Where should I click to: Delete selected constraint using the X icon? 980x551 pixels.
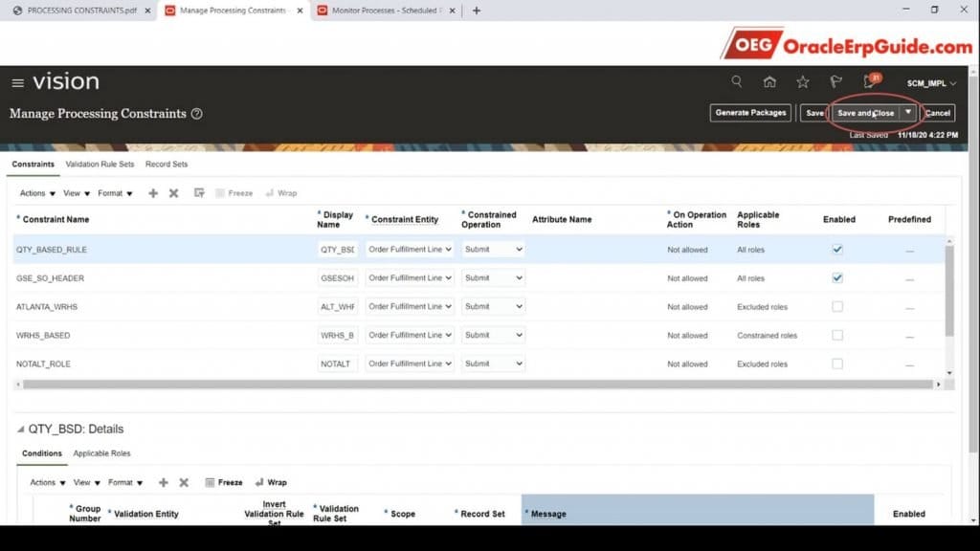[175, 192]
